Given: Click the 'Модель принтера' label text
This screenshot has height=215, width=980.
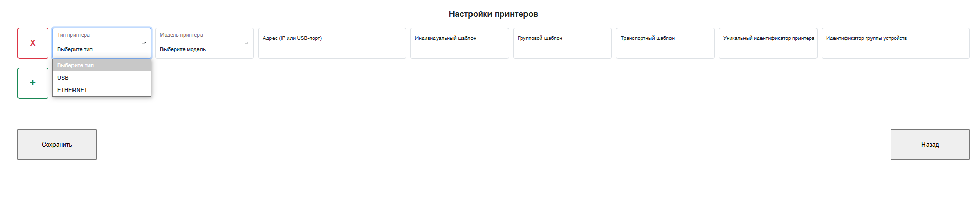Looking at the screenshot, I should (181, 35).
